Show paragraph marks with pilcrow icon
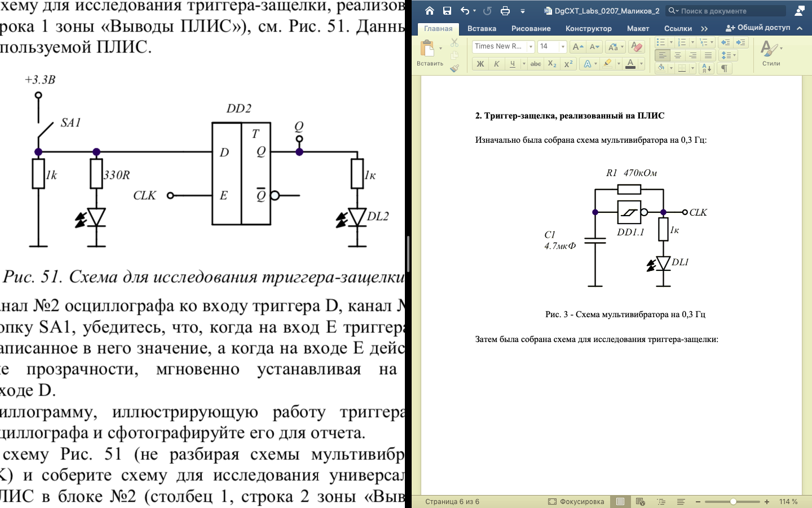Viewport: 812px width, 508px height. [x=724, y=68]
